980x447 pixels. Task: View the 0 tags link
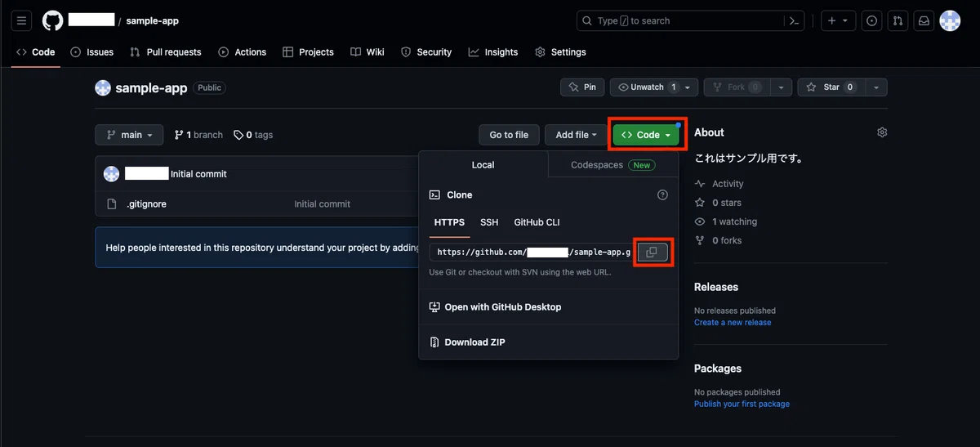coord(253,135)
